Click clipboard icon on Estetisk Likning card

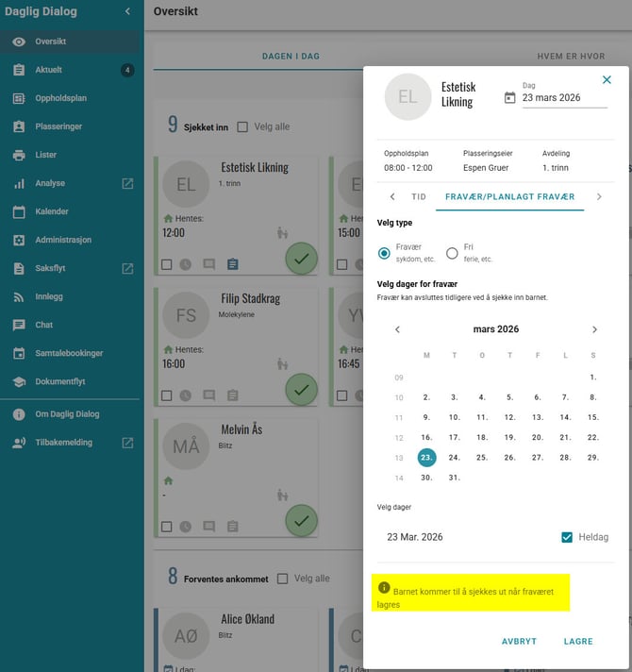click(x=232, y=264)
